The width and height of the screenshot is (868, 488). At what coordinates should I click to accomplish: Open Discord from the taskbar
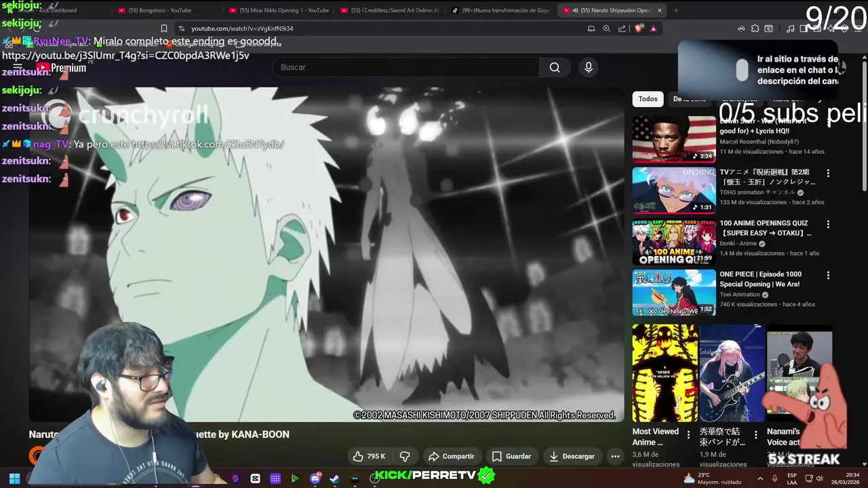315,479
